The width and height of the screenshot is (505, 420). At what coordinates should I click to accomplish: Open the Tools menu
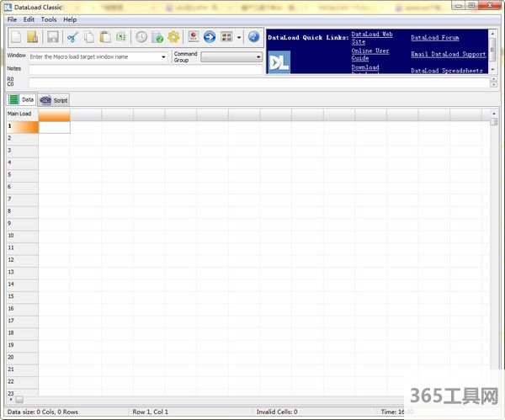click(49, 19)
